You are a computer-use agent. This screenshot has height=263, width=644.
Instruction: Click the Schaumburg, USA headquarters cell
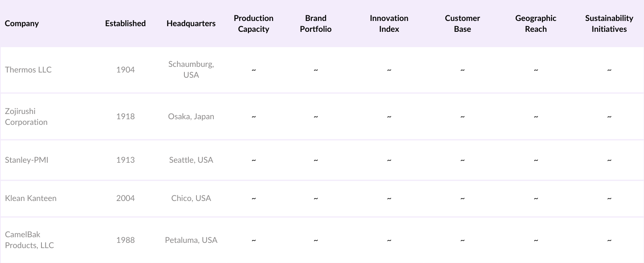pos(191,70)
